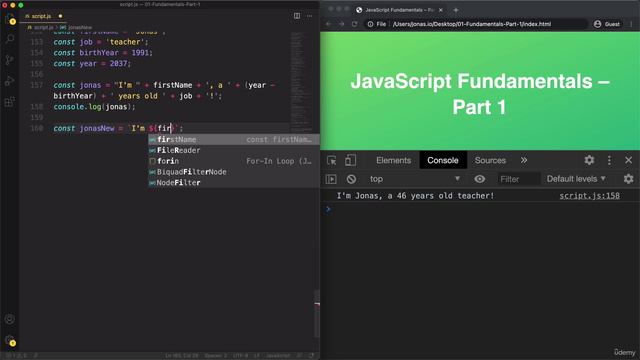Screen dimensions: 640x360
Task: Open the top JavaScript context dropdown
Action: pyautogui.click(x=414, y=179)
